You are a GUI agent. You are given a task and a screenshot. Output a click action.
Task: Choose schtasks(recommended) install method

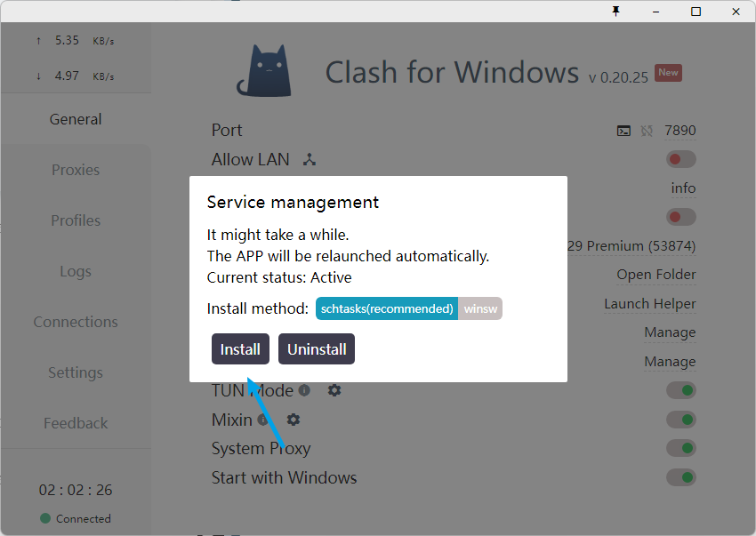(x=387, y=308)
